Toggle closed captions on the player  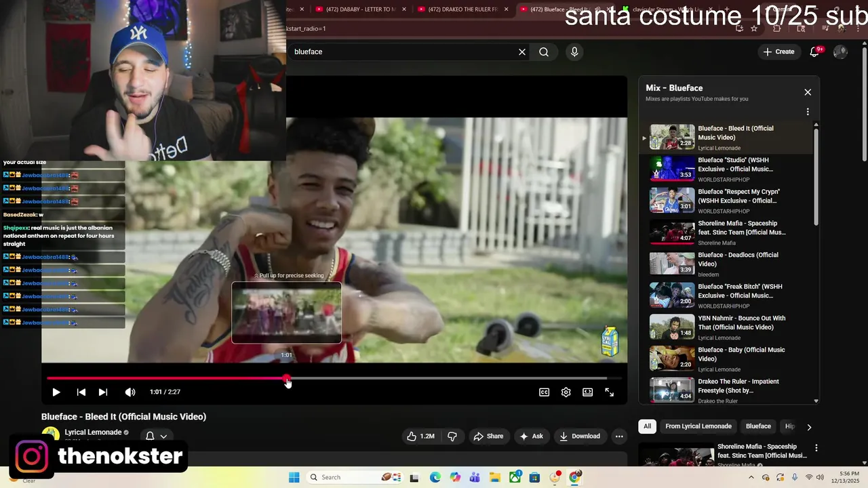click(x=544, y=392)
